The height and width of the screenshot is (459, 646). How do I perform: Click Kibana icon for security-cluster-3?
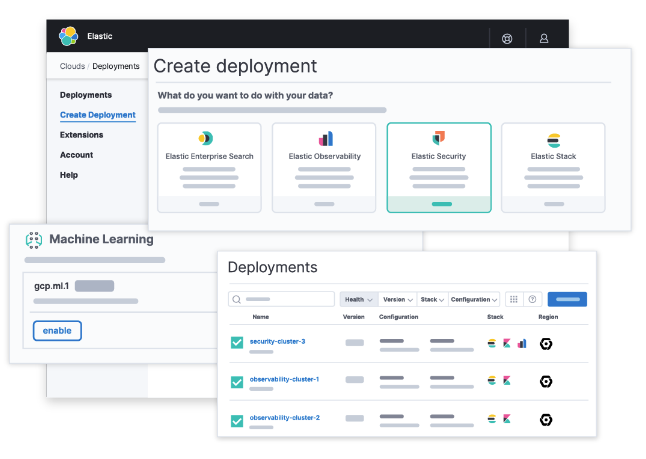coord(507,343)
